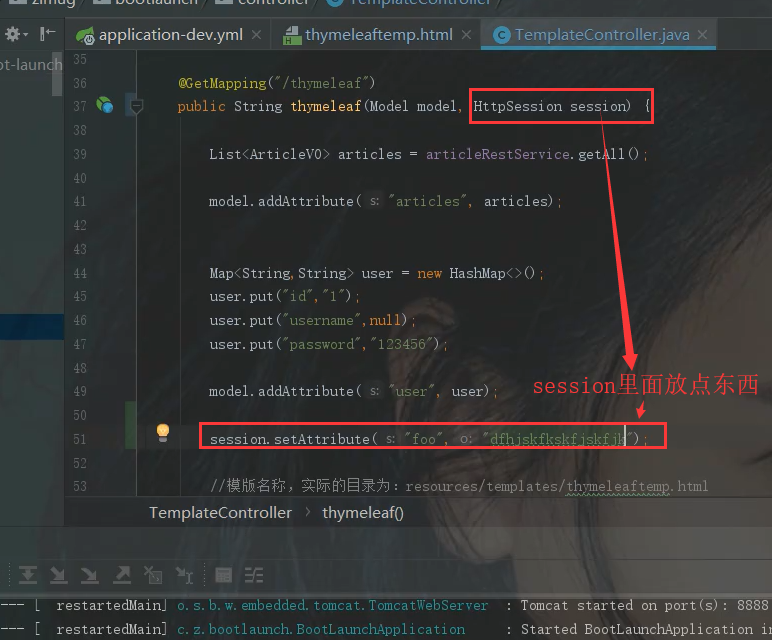Click the "foo" string on line 51

424,439
